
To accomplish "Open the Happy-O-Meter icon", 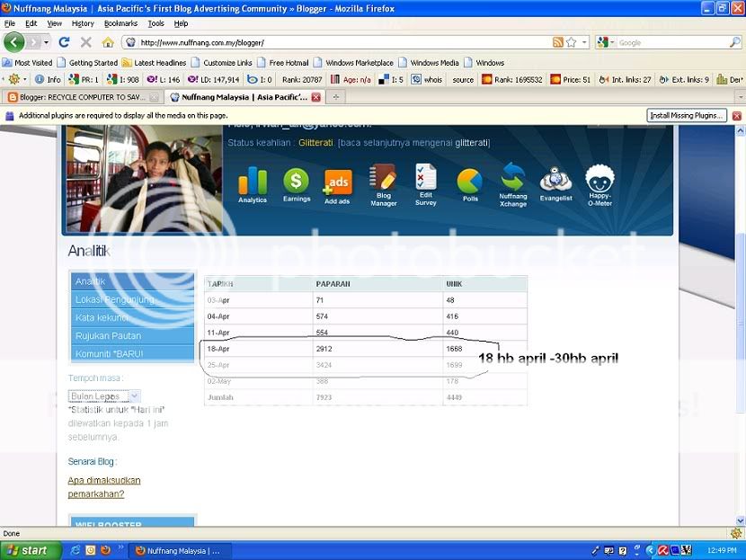I will 599,185.
